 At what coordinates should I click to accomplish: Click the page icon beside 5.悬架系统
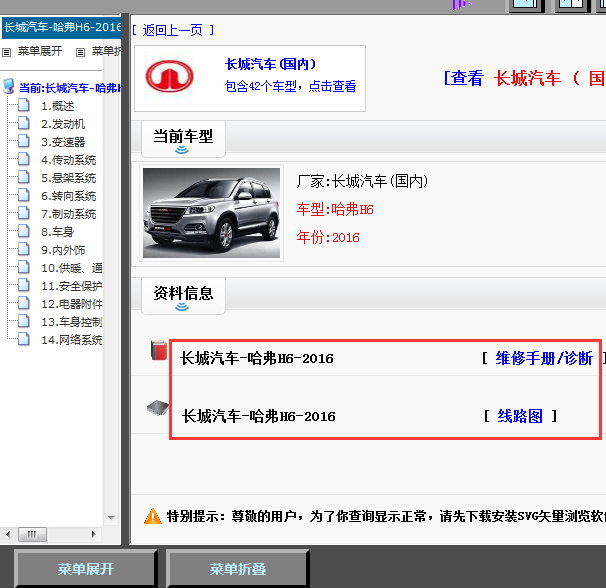24,177
